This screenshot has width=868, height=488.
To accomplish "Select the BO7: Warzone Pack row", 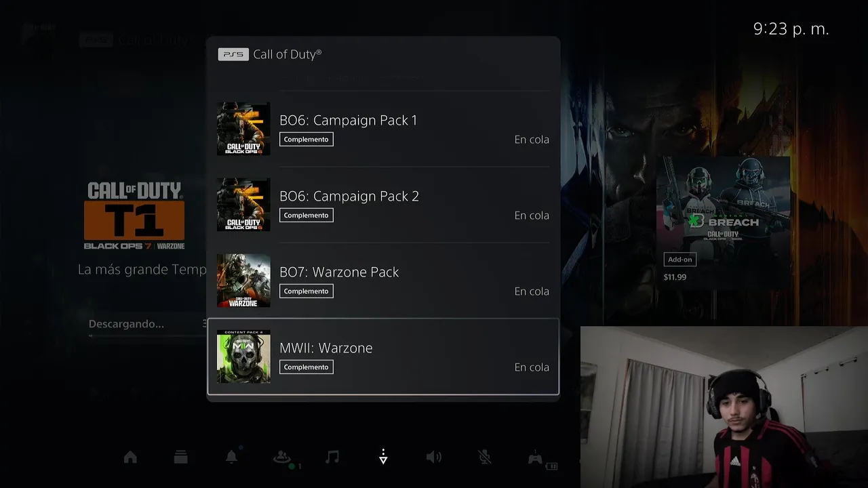I will click(x=383, y=281).
